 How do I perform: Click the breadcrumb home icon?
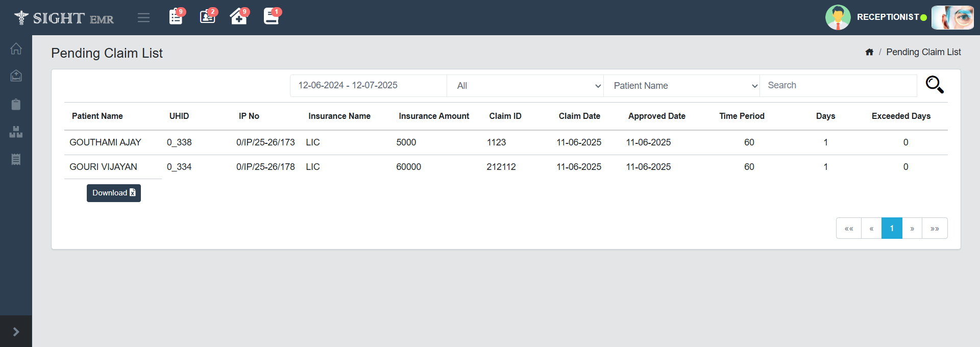[x=869, y=52]
